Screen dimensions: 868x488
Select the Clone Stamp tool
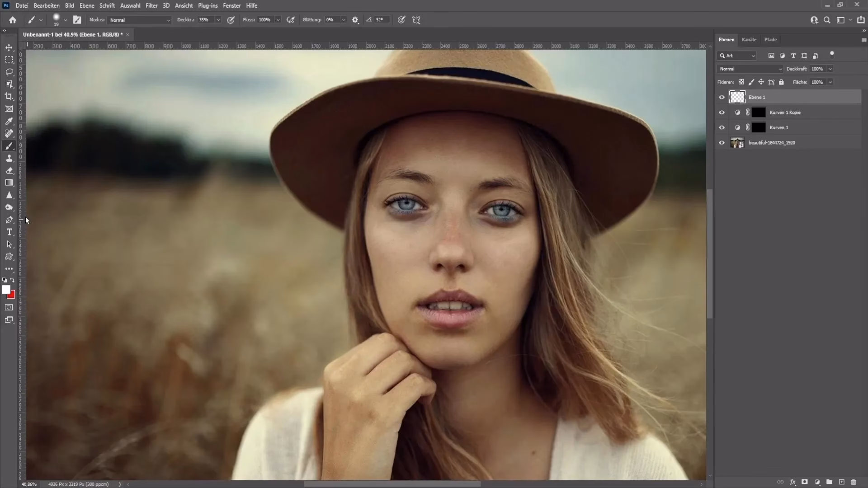tap(9, 158)
